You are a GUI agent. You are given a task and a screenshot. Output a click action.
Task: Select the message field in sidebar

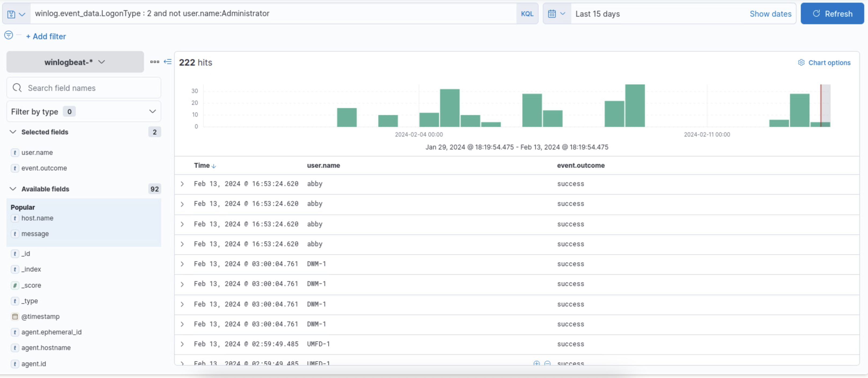coord(35,234)
